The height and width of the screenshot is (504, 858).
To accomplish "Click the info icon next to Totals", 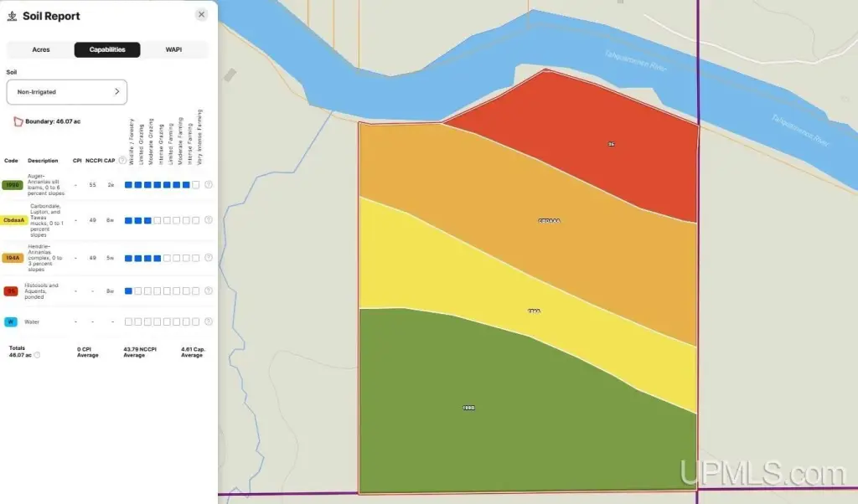I will click(37, 355).
